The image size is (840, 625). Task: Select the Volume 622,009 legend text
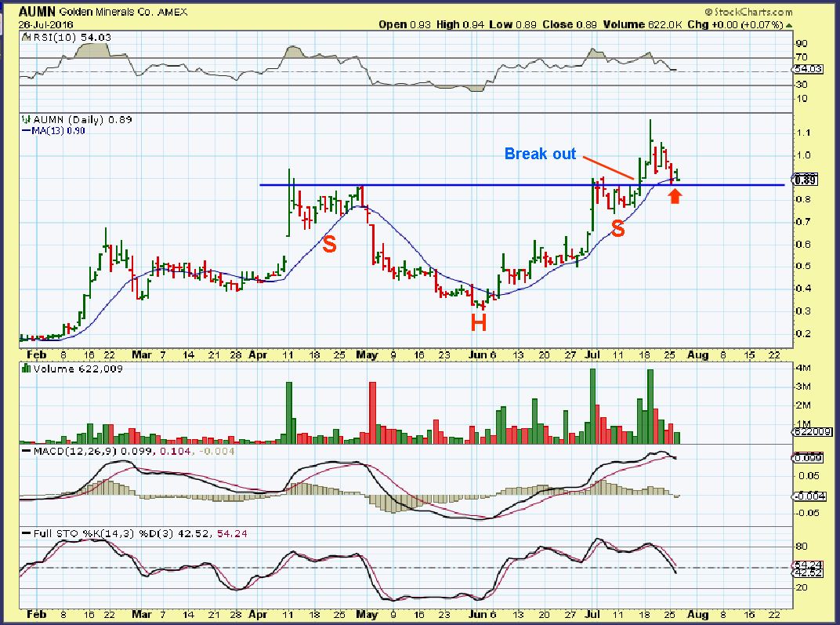click(78, 369)
